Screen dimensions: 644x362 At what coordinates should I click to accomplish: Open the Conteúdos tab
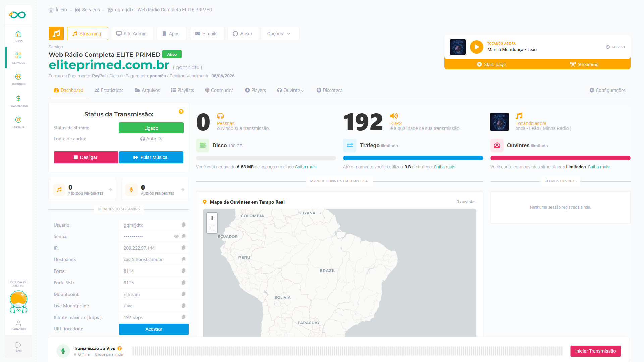click(219, 90)
